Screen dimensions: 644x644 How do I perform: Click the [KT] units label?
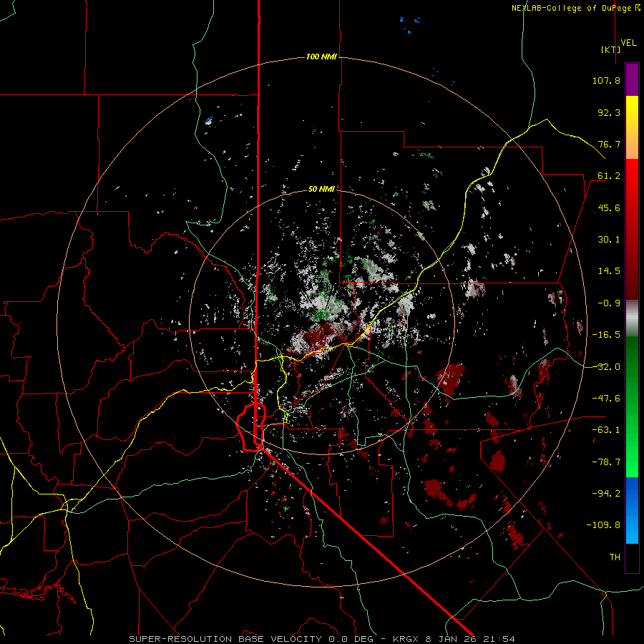tap(611, 49)
